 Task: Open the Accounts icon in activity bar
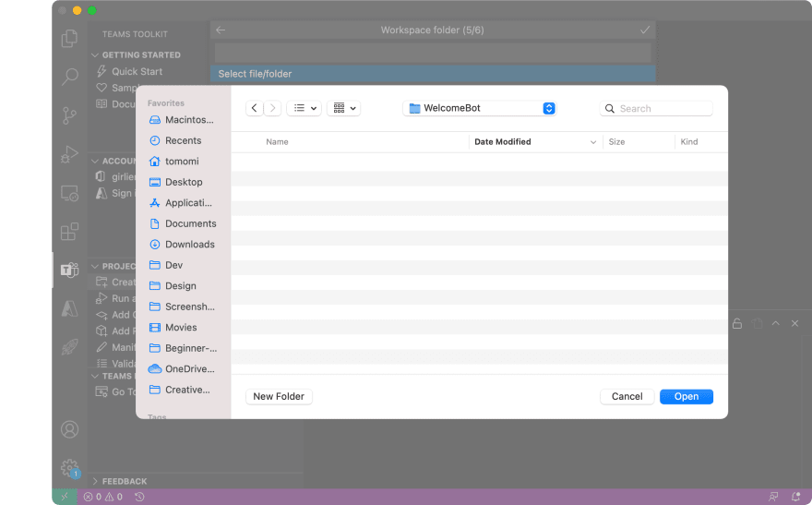point(69,429)
